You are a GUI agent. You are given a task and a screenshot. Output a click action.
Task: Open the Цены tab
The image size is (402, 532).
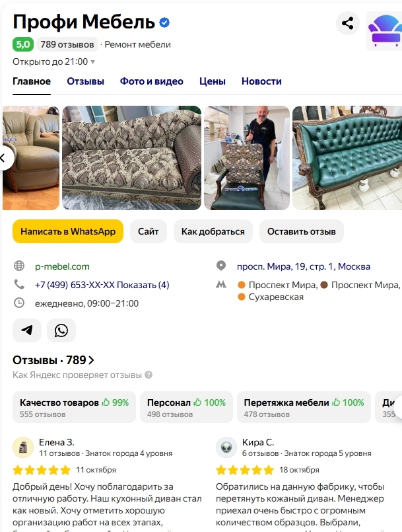pos(213,81)
